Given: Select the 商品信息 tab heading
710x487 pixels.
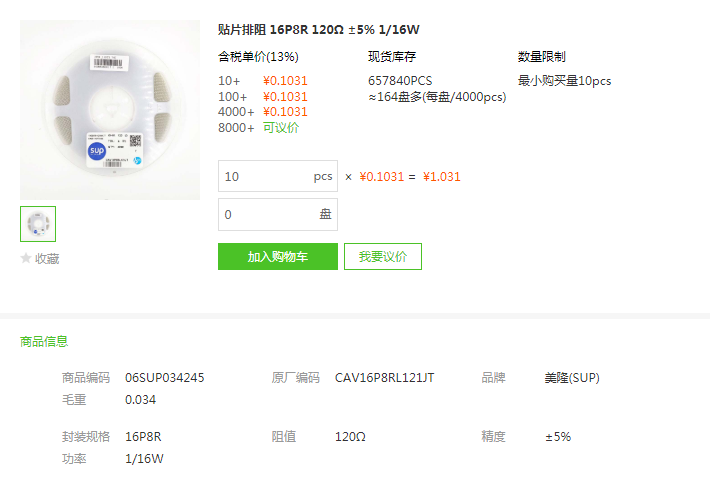Looking at the screenshot, I should [44, 341].
